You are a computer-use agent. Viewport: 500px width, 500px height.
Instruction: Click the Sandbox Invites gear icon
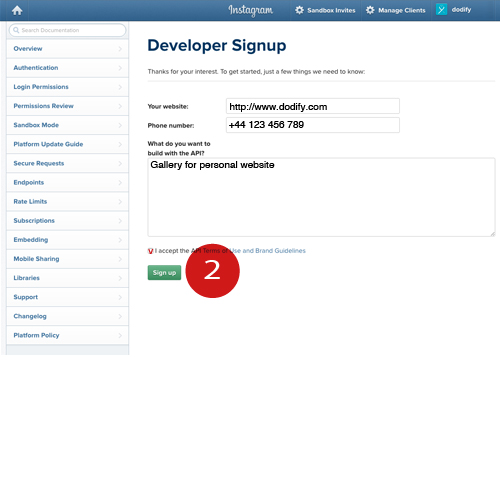[299, 10]
